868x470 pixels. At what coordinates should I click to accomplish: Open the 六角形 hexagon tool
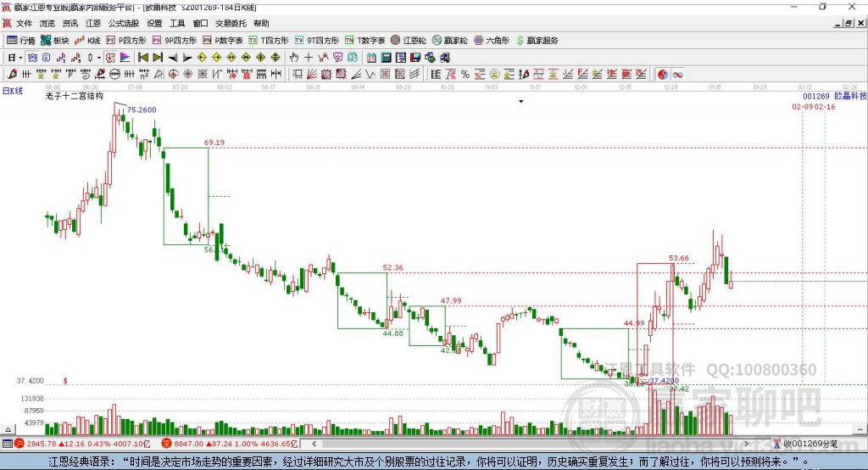pos(492,41)
